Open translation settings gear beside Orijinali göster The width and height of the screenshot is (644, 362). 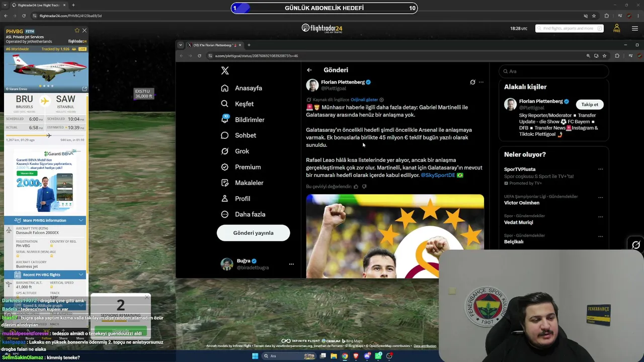point(381,100)
